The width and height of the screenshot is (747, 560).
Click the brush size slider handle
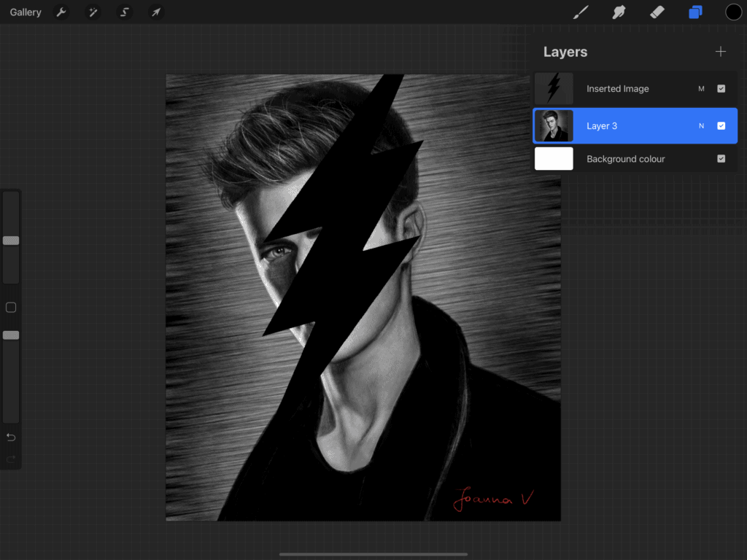[11, 240]
